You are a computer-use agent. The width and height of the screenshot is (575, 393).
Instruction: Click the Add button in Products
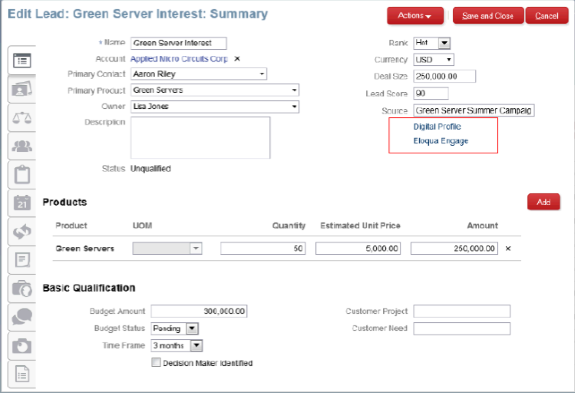pos(543,202)
